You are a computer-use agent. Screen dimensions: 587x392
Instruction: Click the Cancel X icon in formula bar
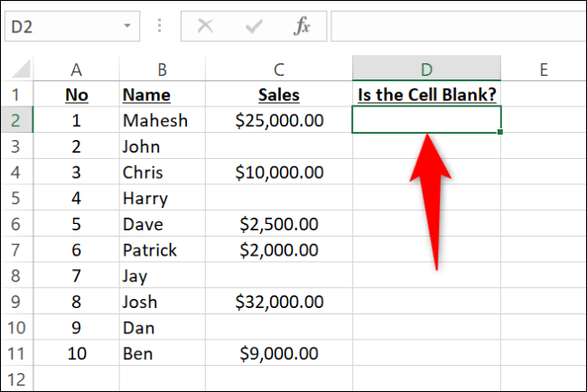coord(205,25)
